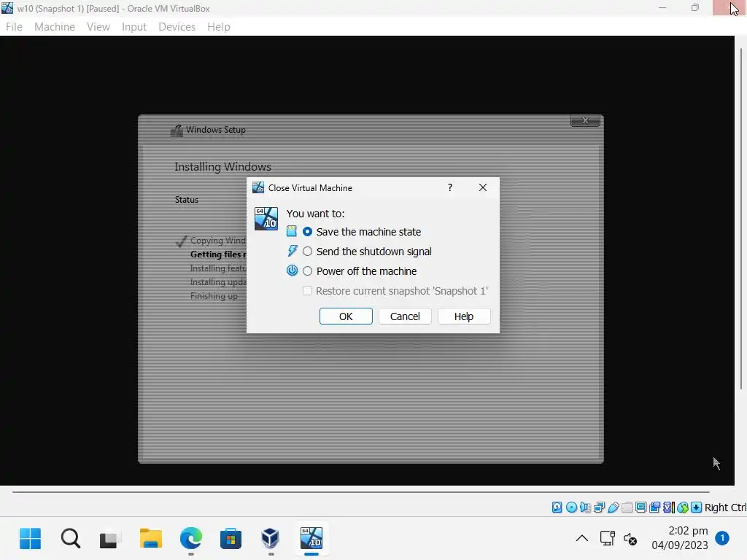Show hidden system tray icons
Viewport: 747px width, 560px height.
(x=581, y=539)
